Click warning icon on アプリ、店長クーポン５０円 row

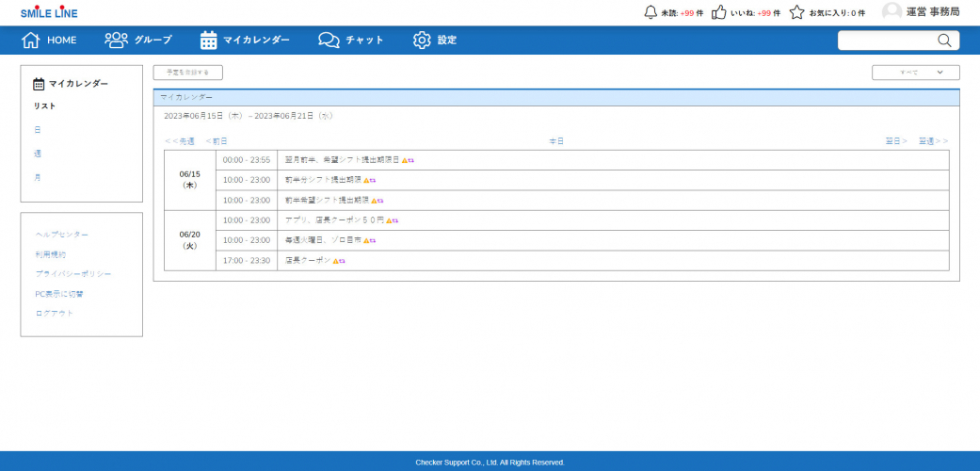(x=389, y=220)
